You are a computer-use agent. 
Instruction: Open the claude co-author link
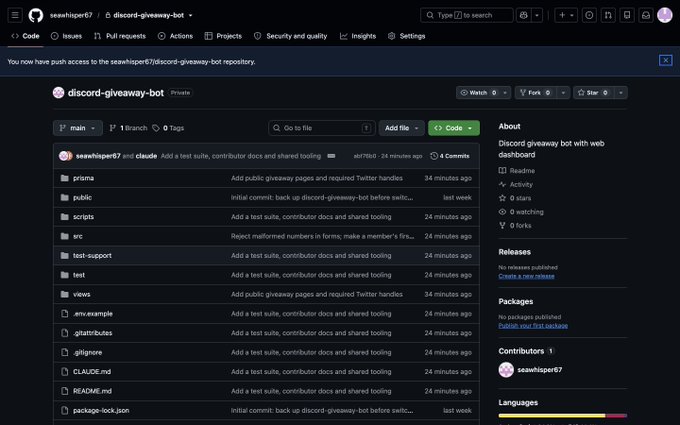pyautogui.click(x=146, y=156)
